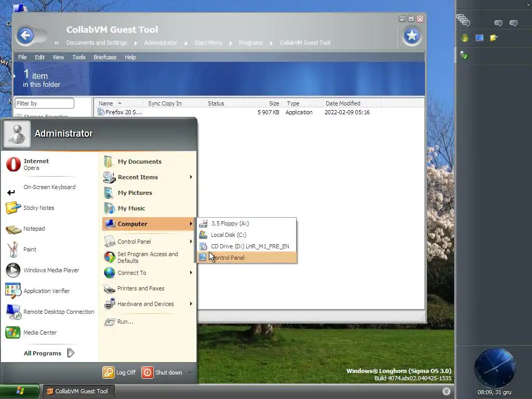This screenshot has width=532, height=399.
Task: Open the Edit menu
Action: click(x=39, y=57)
